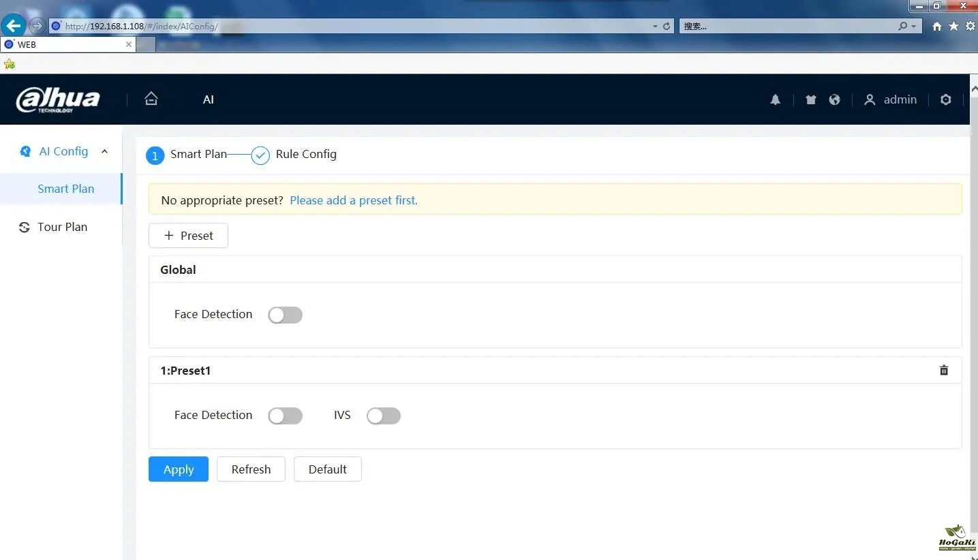
Task: Click the browser back arrow button
Action: point(14,26)
